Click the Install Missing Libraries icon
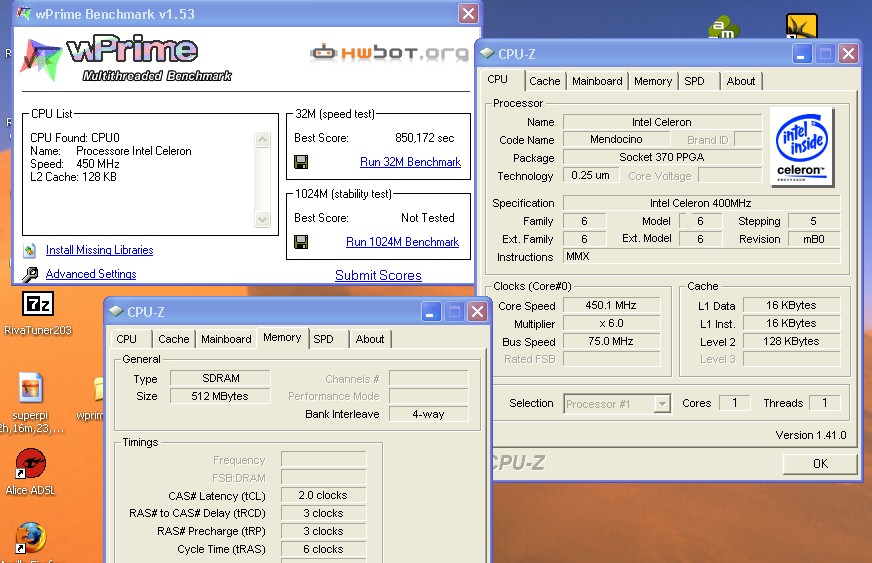The image size is (872, 563). click(30, 250)
